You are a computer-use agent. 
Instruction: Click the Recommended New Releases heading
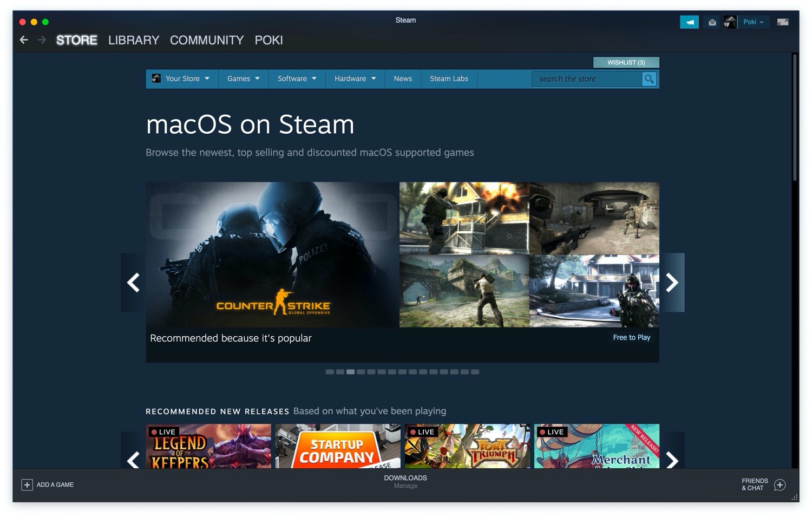(218, 411)
